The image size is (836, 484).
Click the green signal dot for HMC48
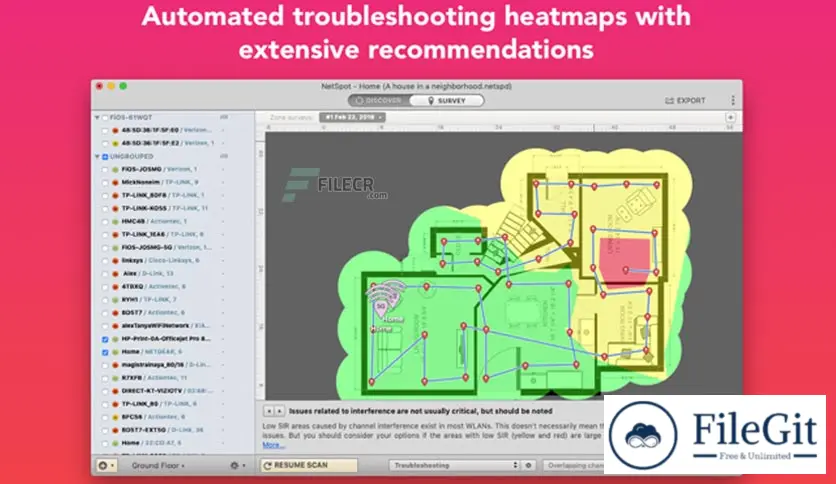[115, 222]
